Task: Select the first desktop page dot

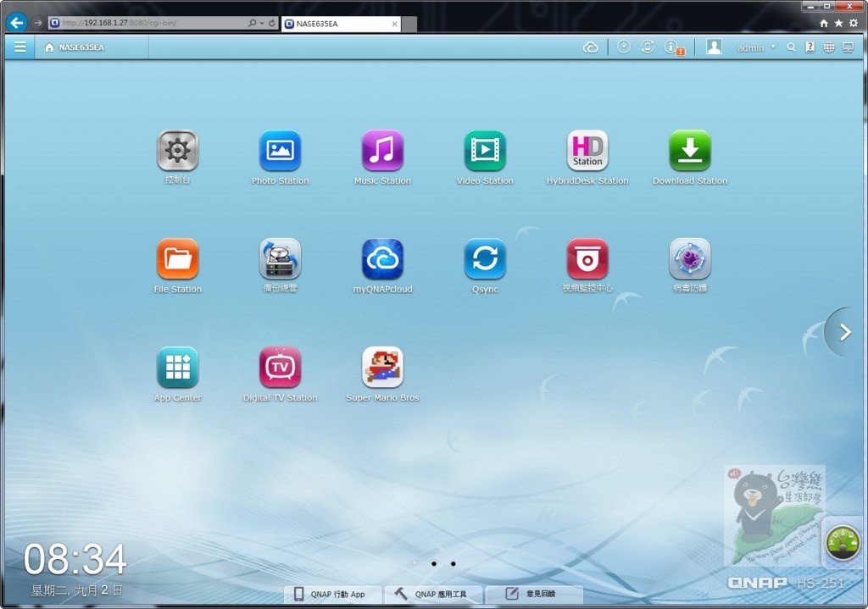Action: click(415, 563)
